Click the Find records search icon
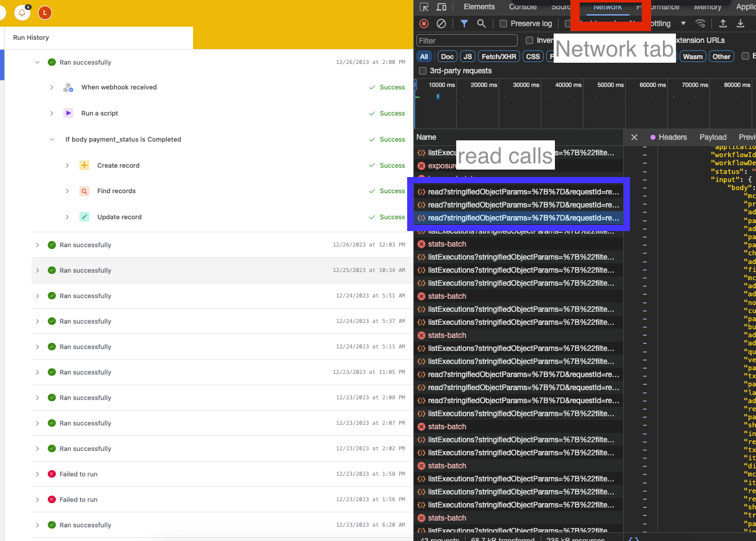This screenshot has height=541, width=756. [84, 191]
